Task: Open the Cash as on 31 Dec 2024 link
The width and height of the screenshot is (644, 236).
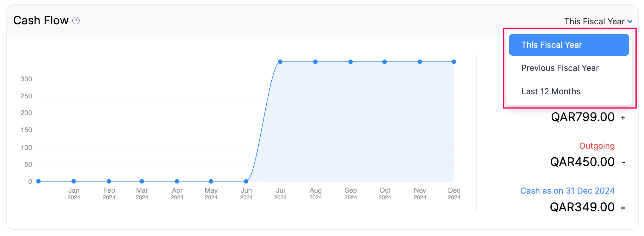Action: point(567,191)
